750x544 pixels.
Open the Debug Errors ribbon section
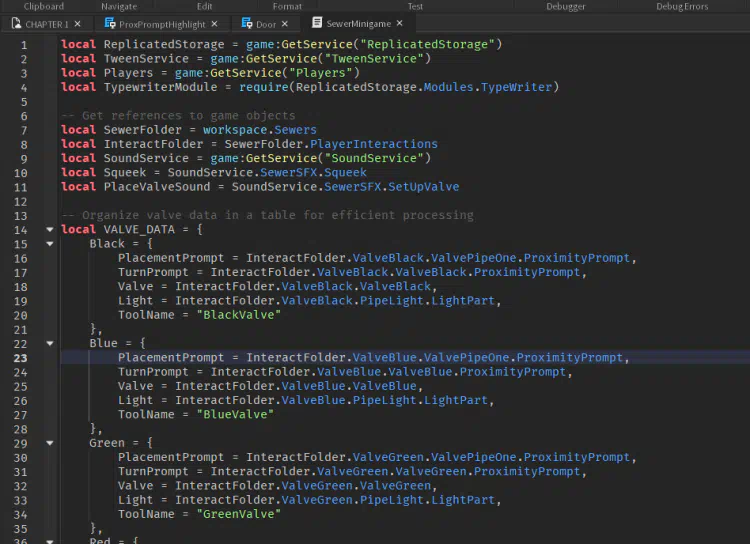click(682, 6)
